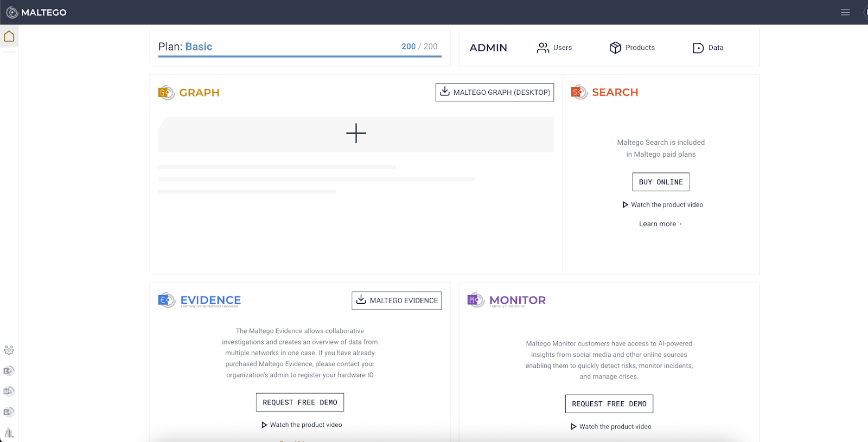The width and height of the screenshot is (868, 442).
Task: Click the SEARCH section title
Action: tap(615, 92)
